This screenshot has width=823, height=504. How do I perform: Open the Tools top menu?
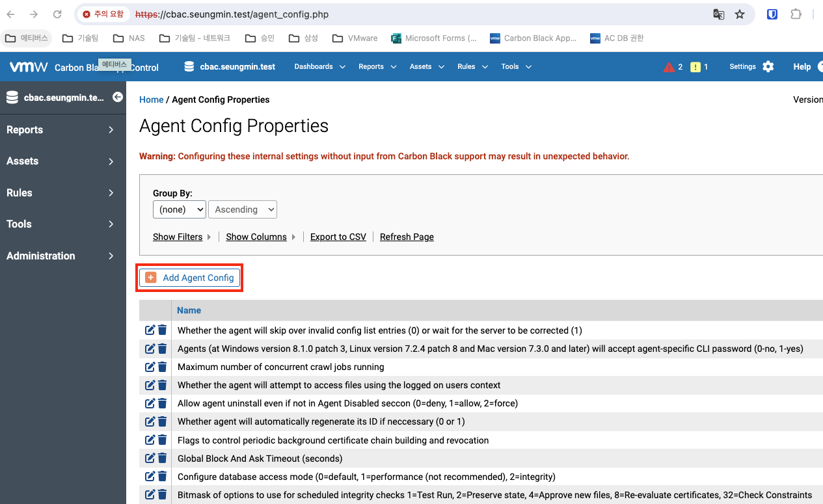coord(517,66)
